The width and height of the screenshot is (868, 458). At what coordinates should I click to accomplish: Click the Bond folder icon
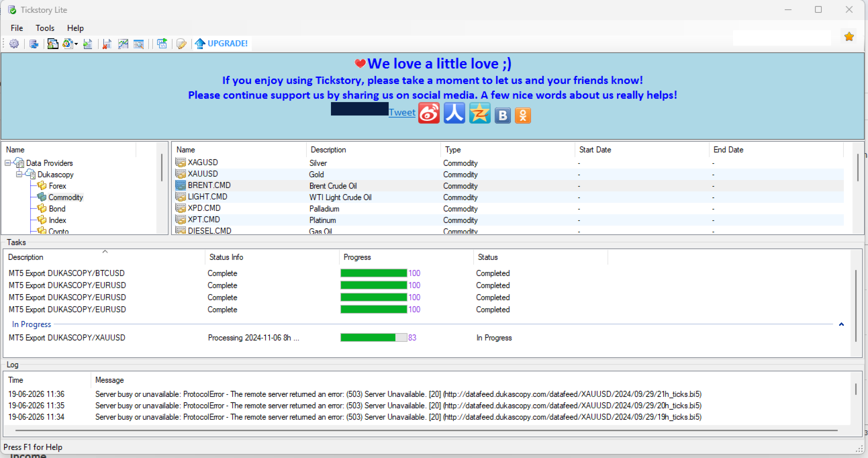[42, 209]
